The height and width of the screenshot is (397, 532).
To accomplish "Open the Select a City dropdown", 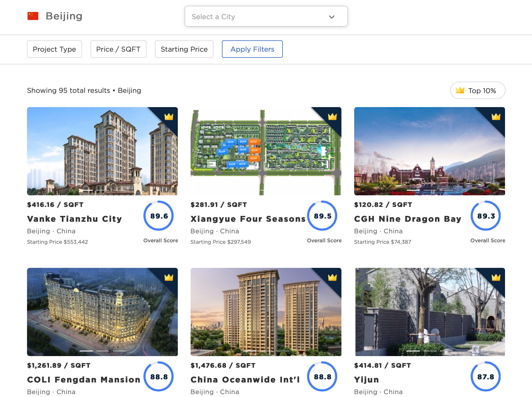I will 266,17.
